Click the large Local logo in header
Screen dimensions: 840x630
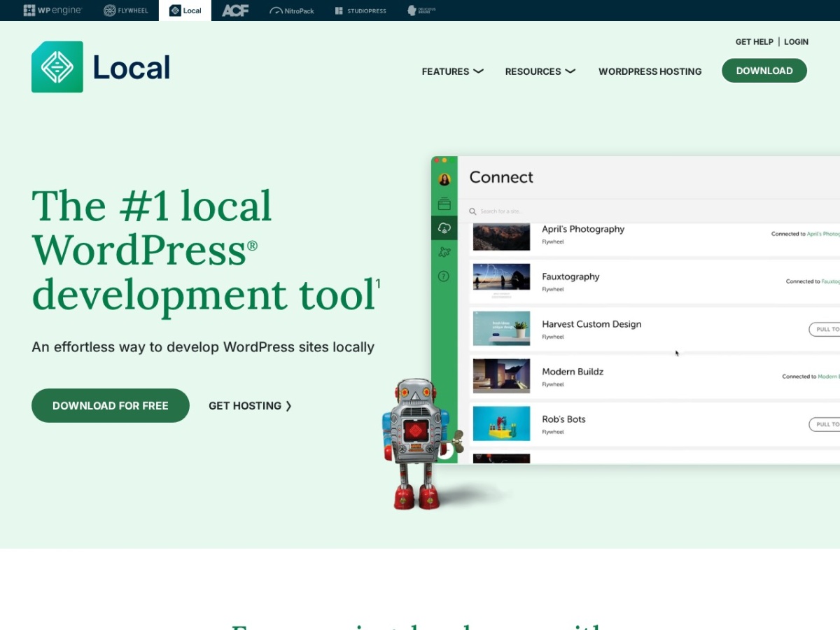point(101,67)
